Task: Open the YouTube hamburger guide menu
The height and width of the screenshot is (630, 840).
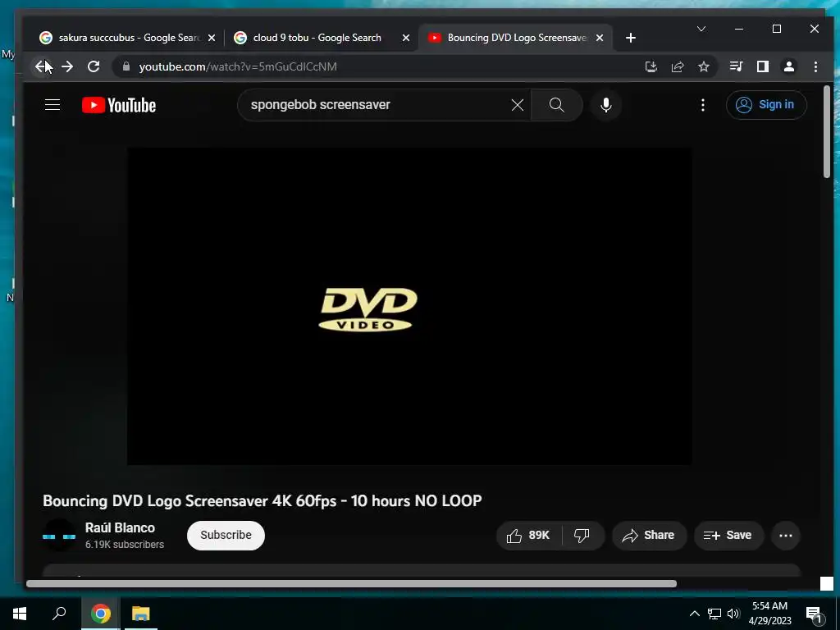Action: click(x=52, y=105)
